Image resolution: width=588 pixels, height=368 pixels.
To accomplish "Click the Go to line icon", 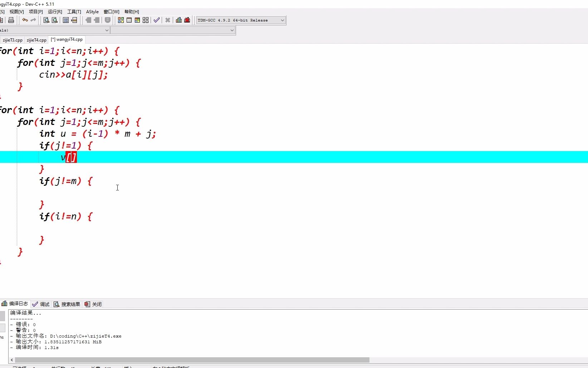I will [74, 20].
